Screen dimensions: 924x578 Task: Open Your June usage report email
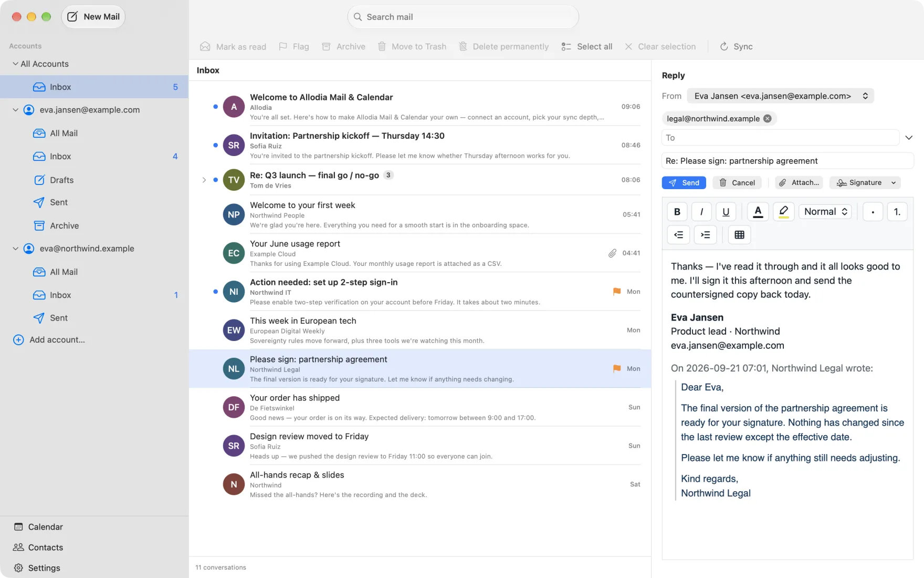[x=420, y=253]
